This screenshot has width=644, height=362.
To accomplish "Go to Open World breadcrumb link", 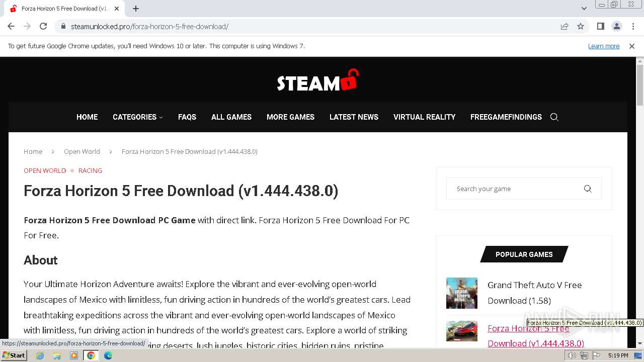I will coord(82,151).
